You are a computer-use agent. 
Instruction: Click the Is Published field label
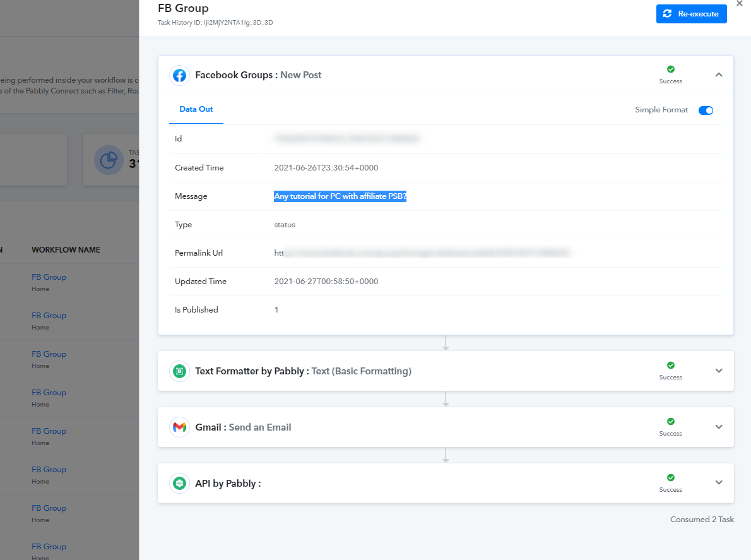(196, 309)
